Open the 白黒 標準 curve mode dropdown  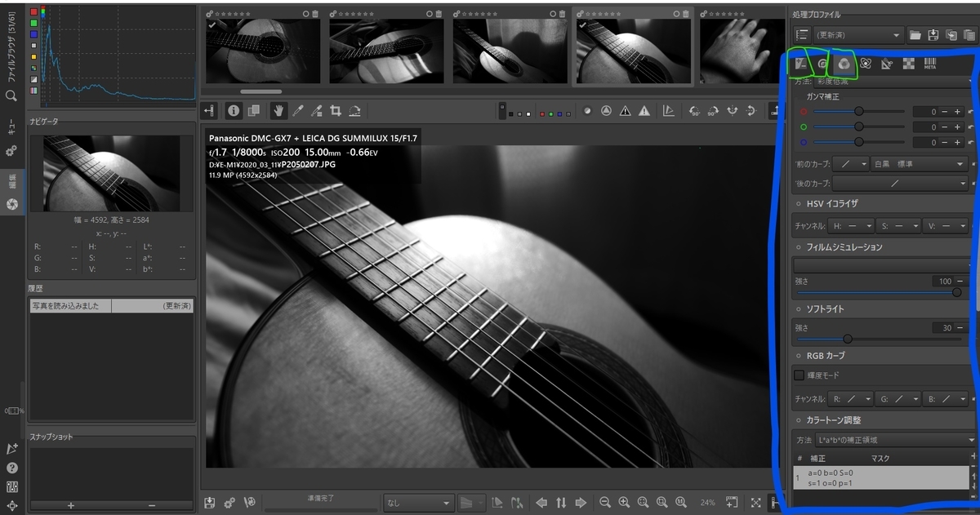coord(919,164)
